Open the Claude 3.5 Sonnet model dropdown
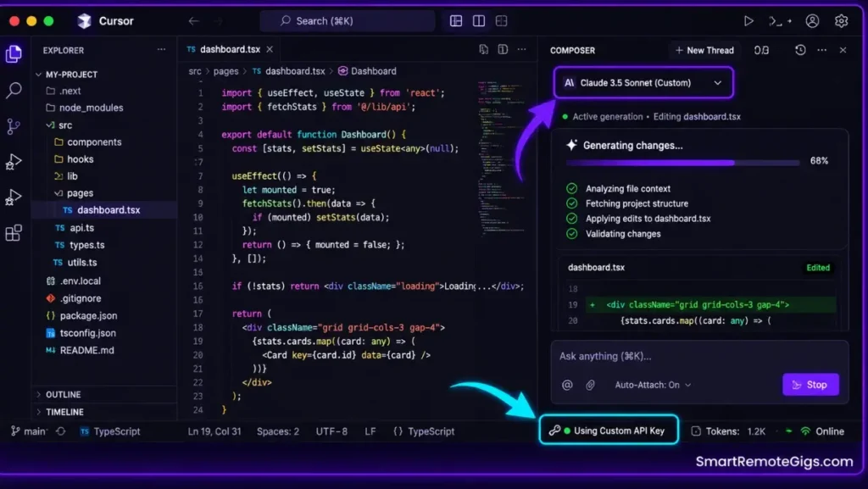 tap(644, 83)
